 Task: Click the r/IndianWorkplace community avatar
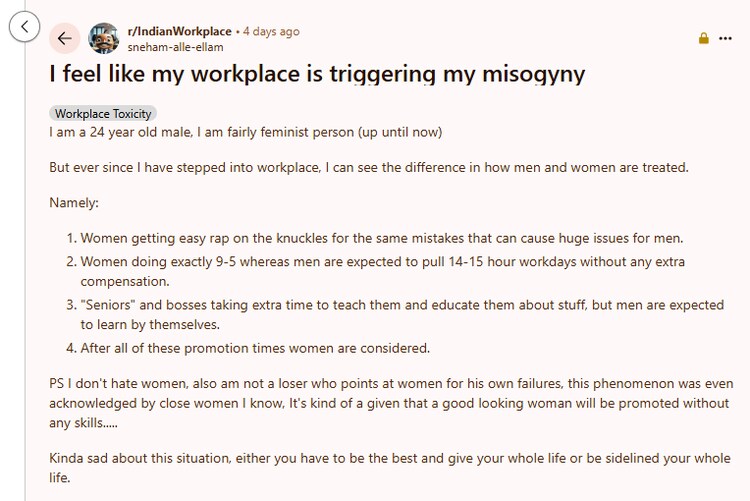(104, 38)
